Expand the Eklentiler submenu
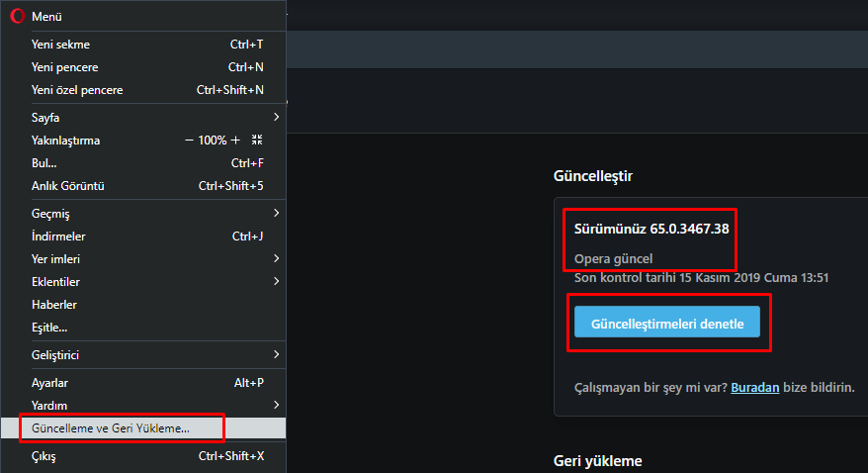 click(x=143, y=281)
